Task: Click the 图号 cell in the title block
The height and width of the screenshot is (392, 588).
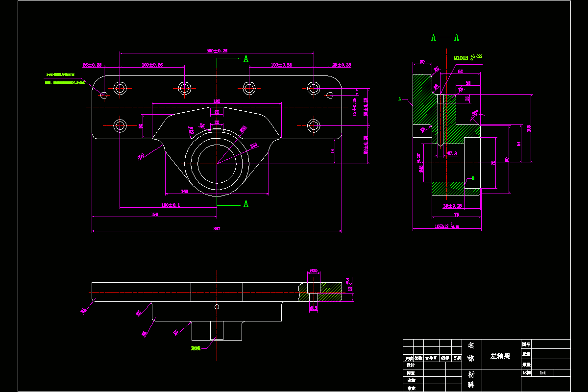Action: [527, 344]
